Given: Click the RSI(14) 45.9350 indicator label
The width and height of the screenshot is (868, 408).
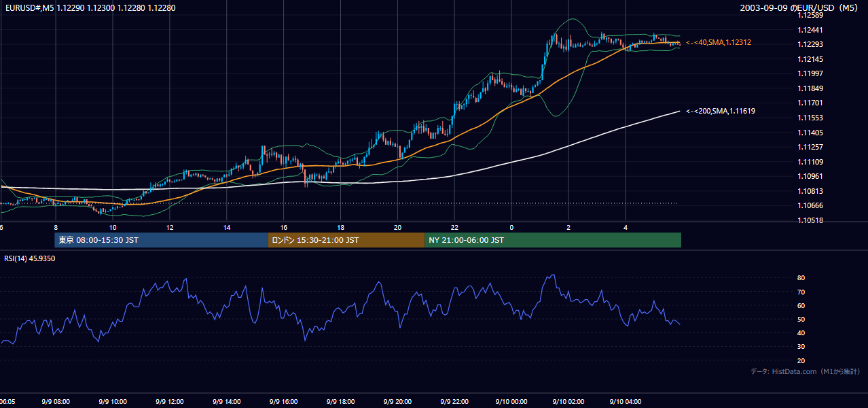Looking at the screenshot, I should (x=30, y=258).
